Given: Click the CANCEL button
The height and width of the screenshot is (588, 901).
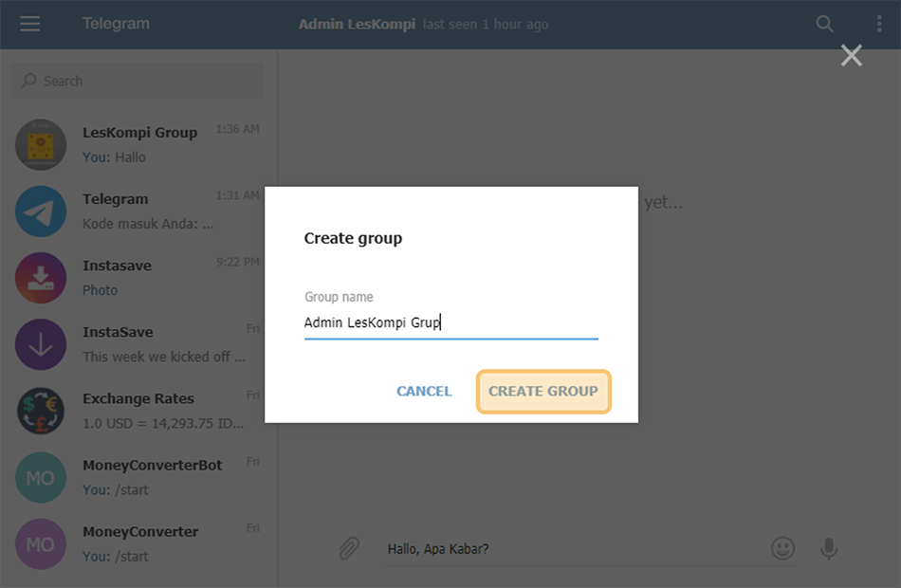Looking at the screenshot, I should pos(424,392).
